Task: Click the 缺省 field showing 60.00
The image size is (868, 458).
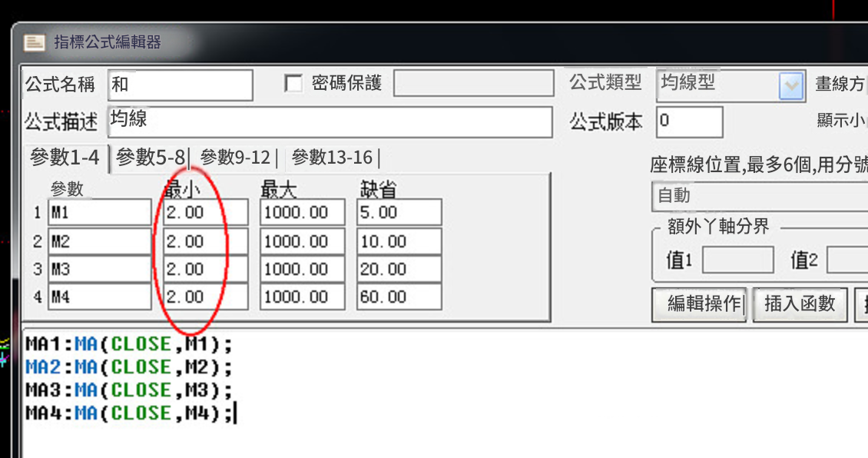Action: tap(399, 297)
